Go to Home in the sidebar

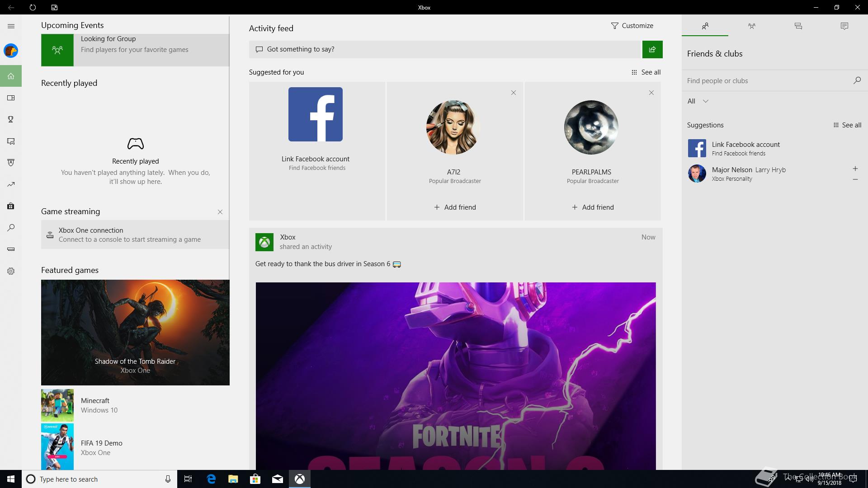tap(11, 76)
